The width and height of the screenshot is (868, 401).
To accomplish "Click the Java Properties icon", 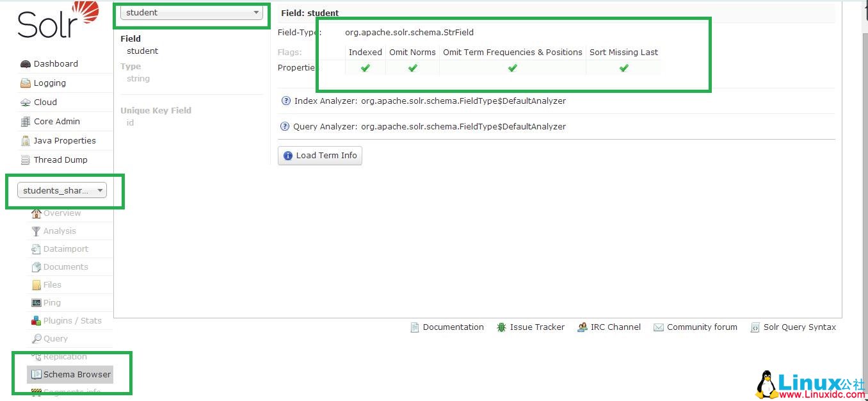I will [26, 141].
